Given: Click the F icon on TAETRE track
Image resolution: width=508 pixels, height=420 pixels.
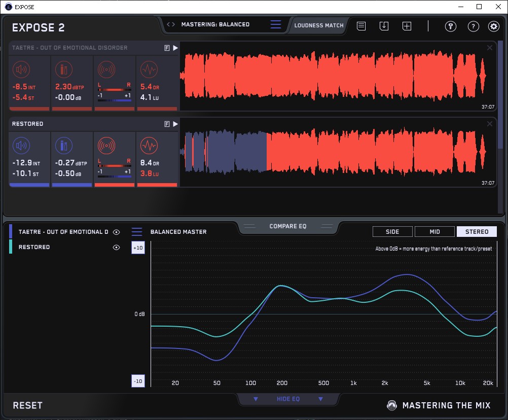Looking at the screenshot, I should point(167,48).
